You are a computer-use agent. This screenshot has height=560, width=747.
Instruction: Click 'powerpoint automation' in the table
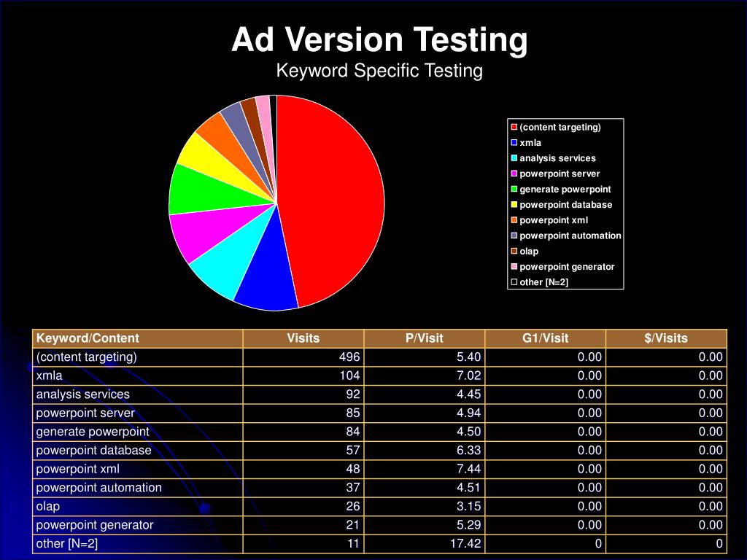98,488
